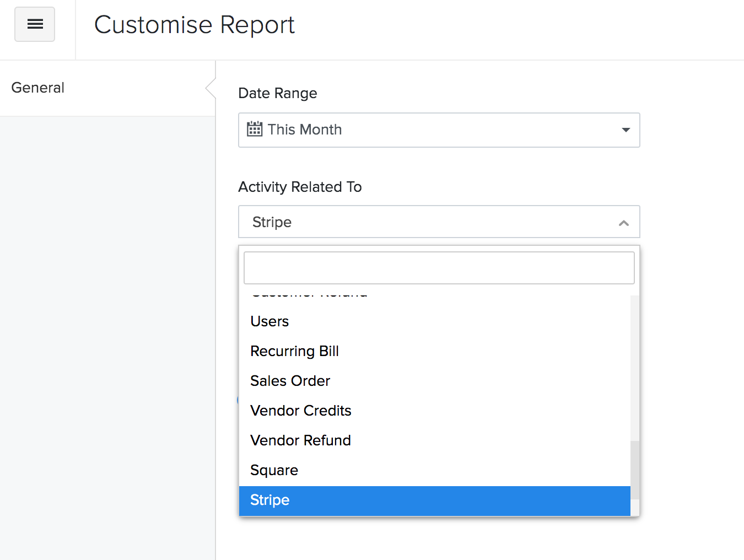Choose the Vendor Refund entry
Image resolution: width=744 pixels, height=560 pixels.
[300, 440]
